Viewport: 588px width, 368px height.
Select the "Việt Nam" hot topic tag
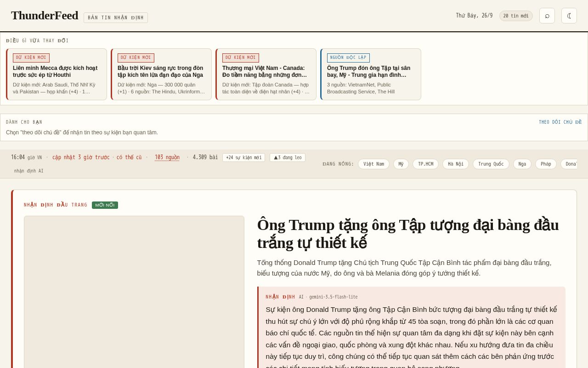[x=373, y=164]
